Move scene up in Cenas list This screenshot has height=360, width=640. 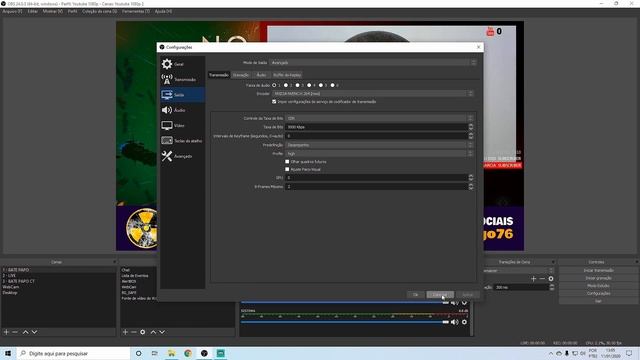coord(25,332)
